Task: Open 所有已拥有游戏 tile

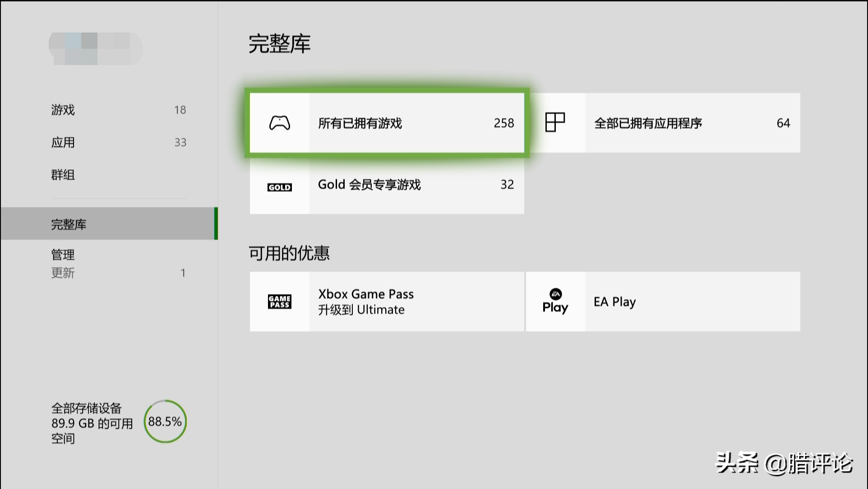Action: pyautogui.click(x=387, y=123)
